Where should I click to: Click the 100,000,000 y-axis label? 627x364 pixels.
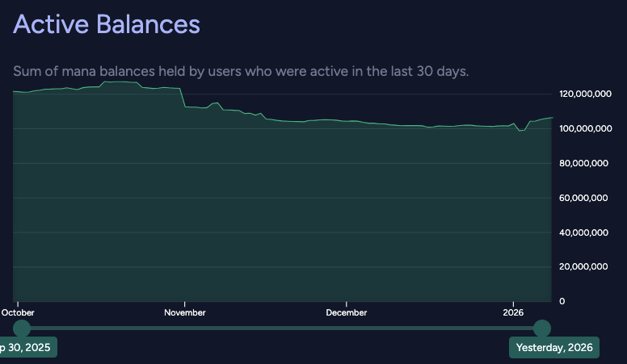point(584,129)
